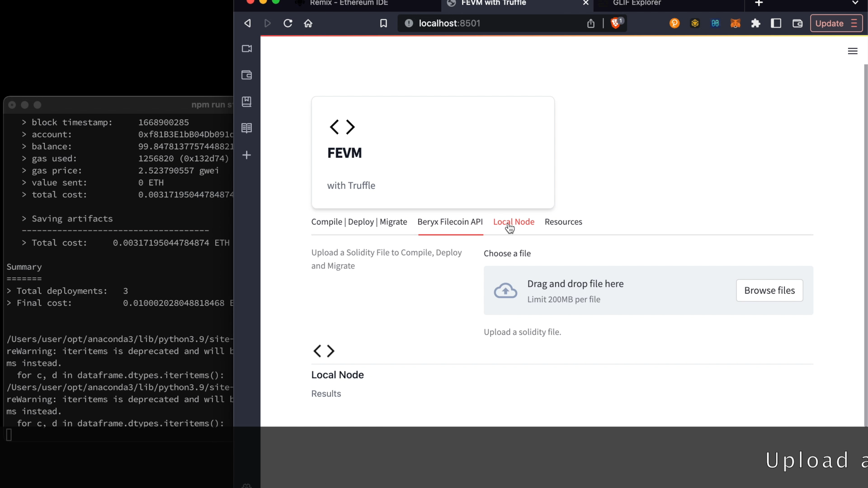Open a new browser tab with the plus

759,3
